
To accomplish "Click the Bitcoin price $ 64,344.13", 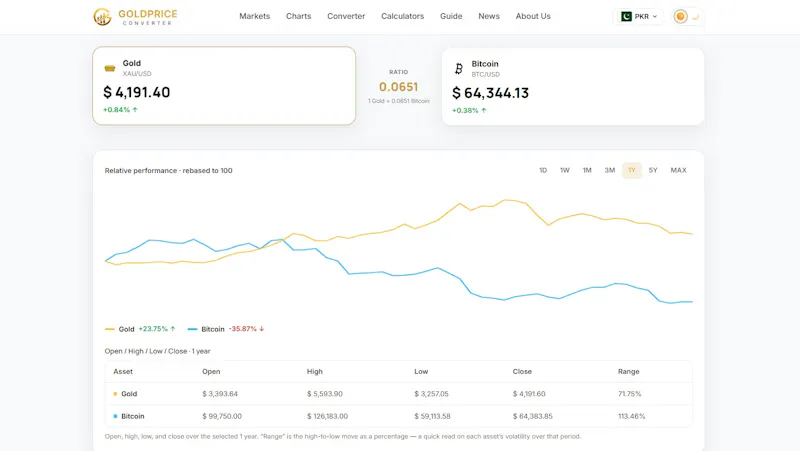I will point(490,93).
